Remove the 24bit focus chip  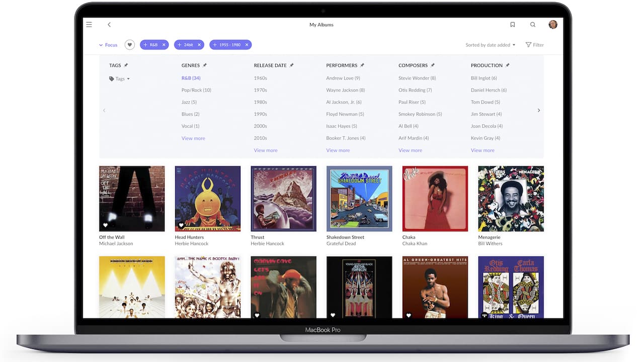coord(199,45)
